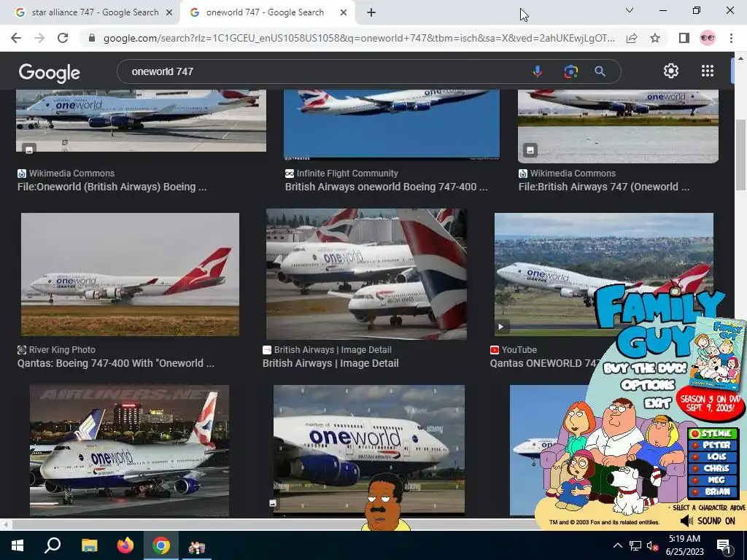
Task: Bookmark this page with star icon
Action: point(655,38)
